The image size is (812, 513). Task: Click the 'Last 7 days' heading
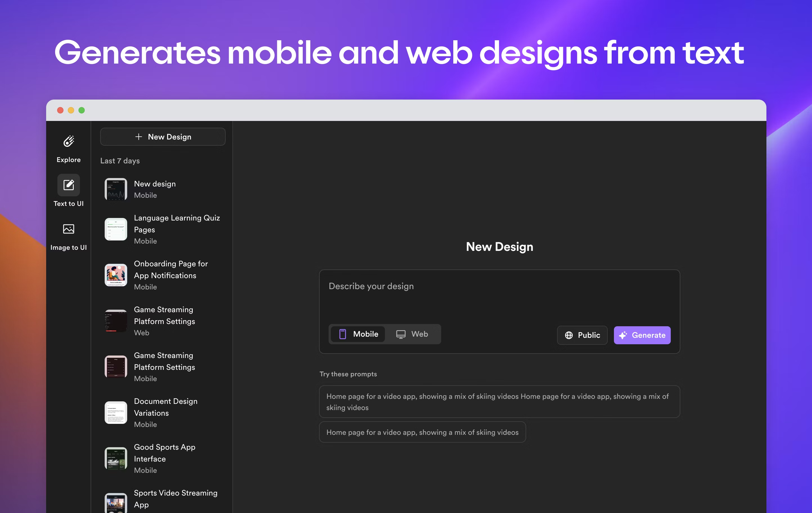[x=120, y=161]
